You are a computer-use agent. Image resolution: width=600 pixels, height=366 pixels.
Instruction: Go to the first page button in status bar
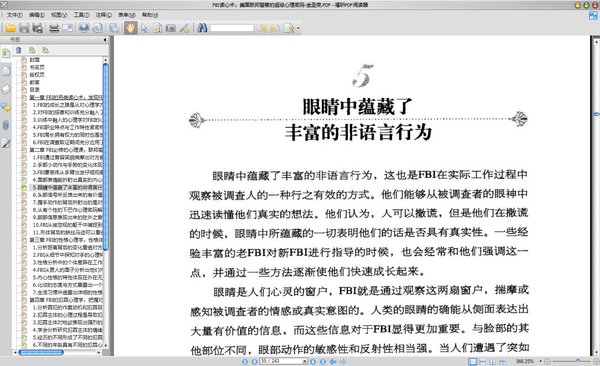(x=245, y=362)
